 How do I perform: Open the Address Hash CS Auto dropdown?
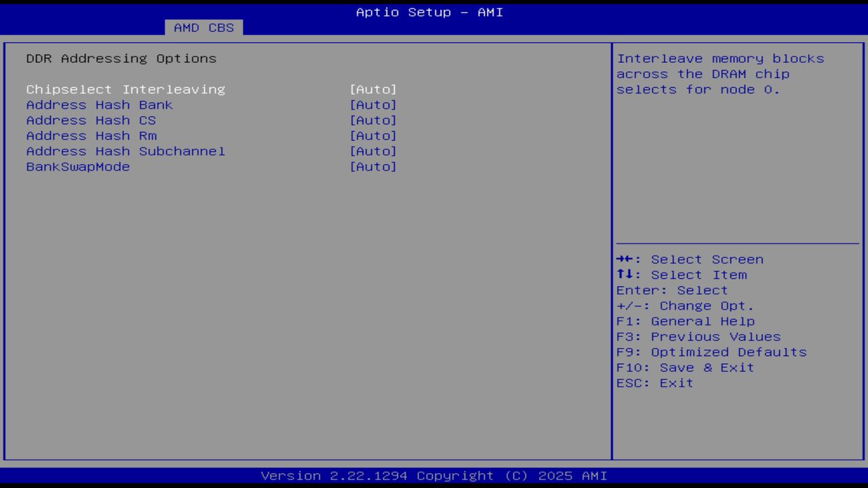373,120
